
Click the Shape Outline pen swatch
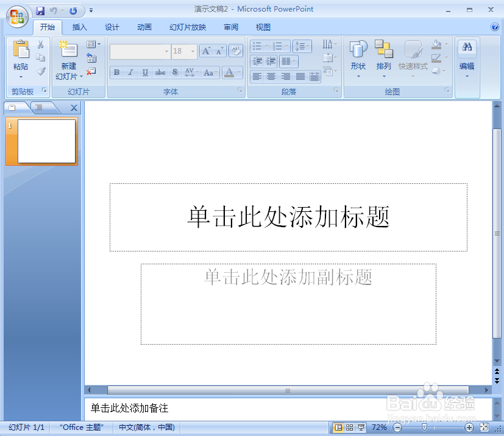(436, 58)
